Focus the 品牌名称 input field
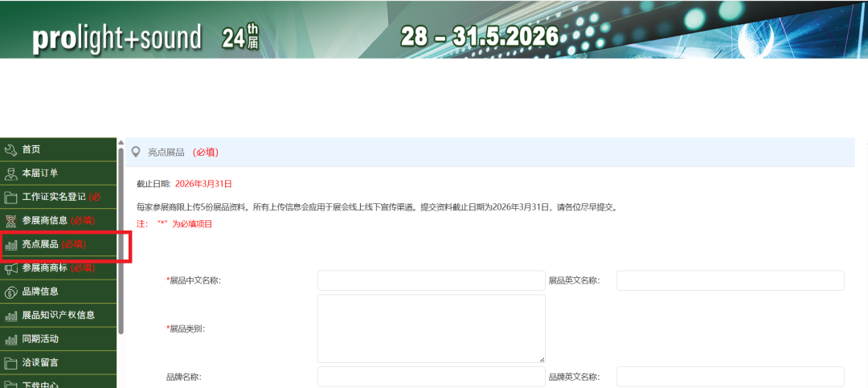Viewport: 868px width, 388px height. (432, 377)
